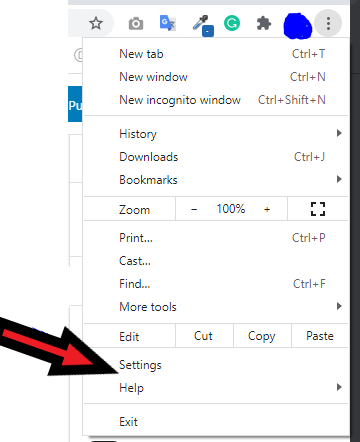Open the Grammarly extension

point(232,23)
